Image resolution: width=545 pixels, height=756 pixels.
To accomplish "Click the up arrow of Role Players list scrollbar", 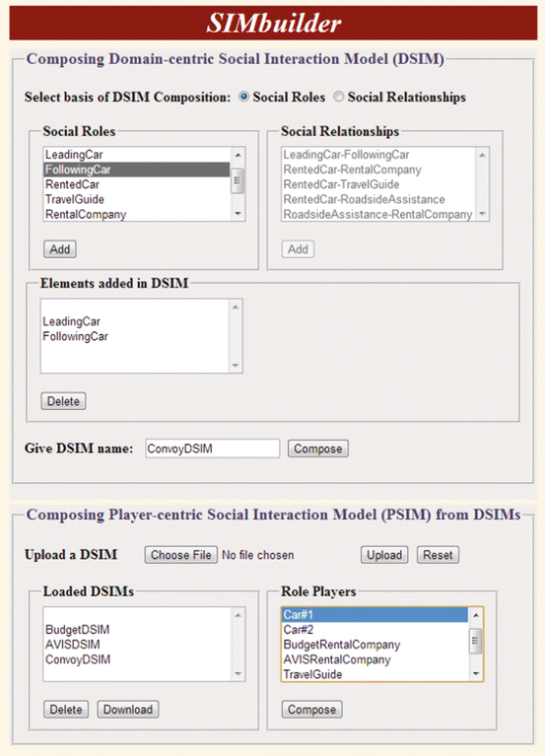I will click(476, 615).
